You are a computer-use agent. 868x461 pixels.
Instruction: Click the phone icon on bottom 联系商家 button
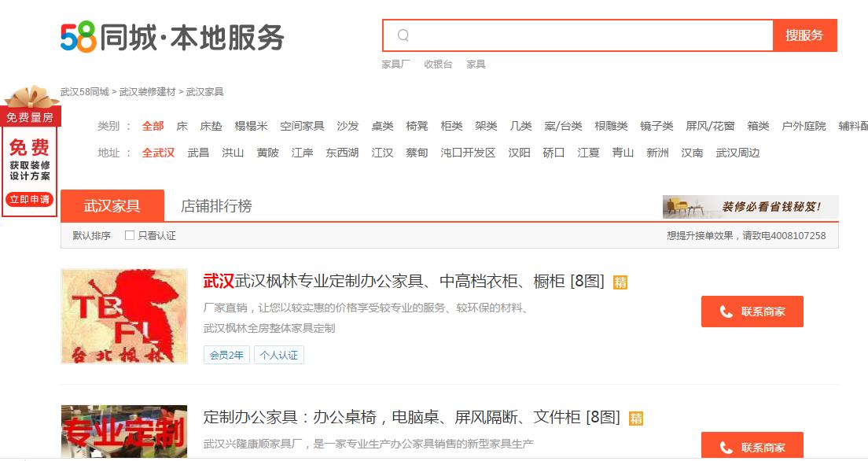[x=724, y=447]
